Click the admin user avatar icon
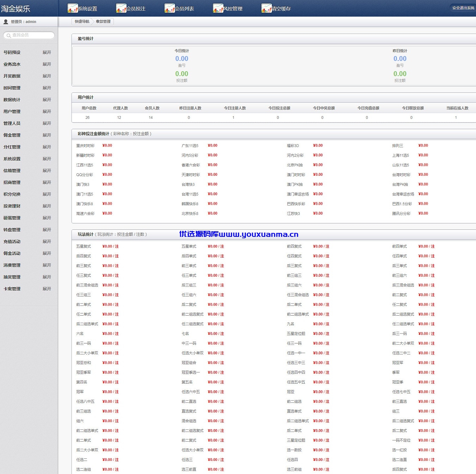 [6, 22]
